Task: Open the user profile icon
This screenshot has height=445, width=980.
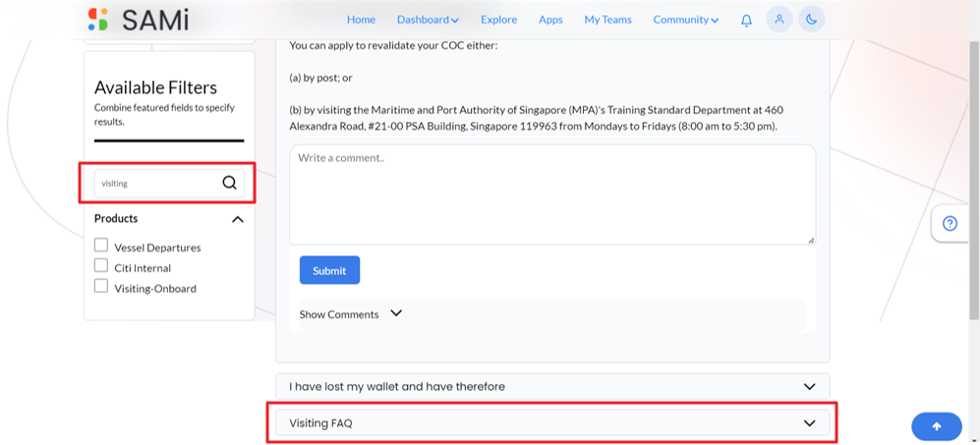Action: tap(779, 20)
